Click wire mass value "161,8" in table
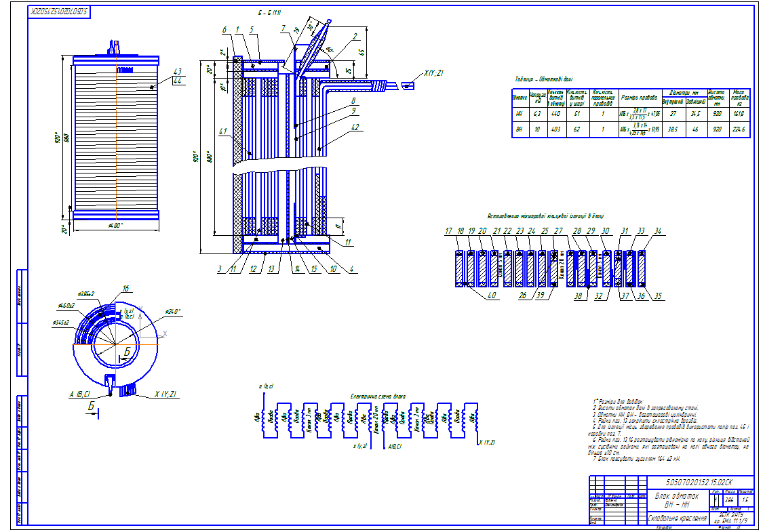Viewport: 763px width, 532px height. pos(739,114)
